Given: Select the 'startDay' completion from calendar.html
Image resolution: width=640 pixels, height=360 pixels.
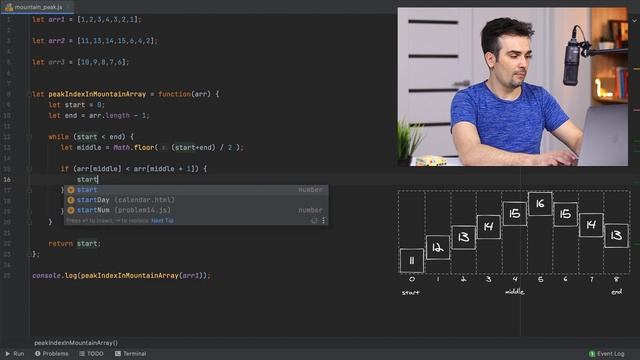Looking at the screenshot, I should click(196, 200).
